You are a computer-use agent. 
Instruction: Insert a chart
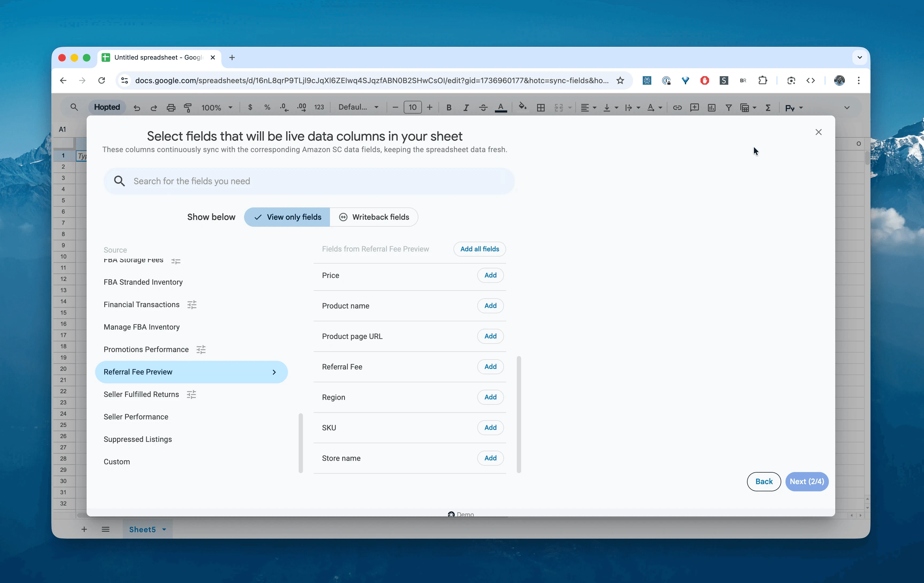(x=711, y=108)
